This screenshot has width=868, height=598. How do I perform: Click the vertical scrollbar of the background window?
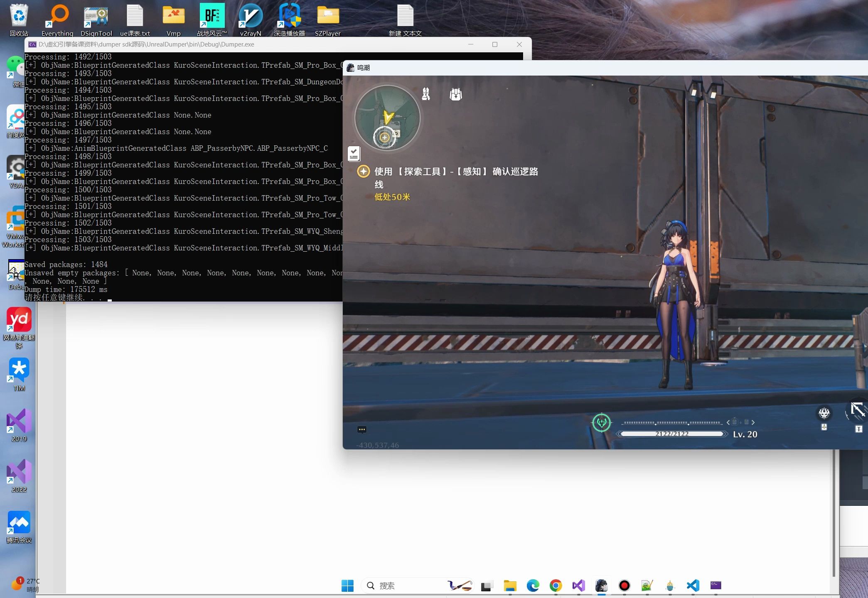point(834,513)
